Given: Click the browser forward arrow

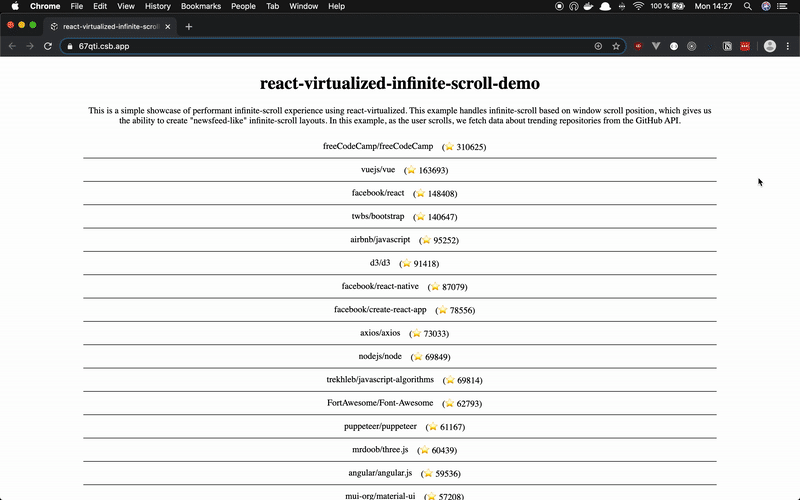Looking at the screenshot, I should 30,46.
